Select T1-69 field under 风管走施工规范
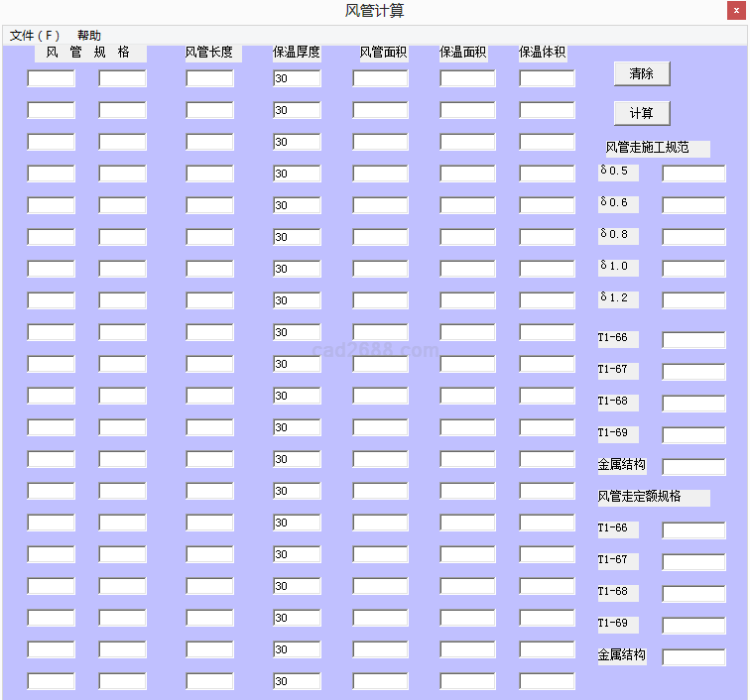750x700 pixels. (693, 435)
